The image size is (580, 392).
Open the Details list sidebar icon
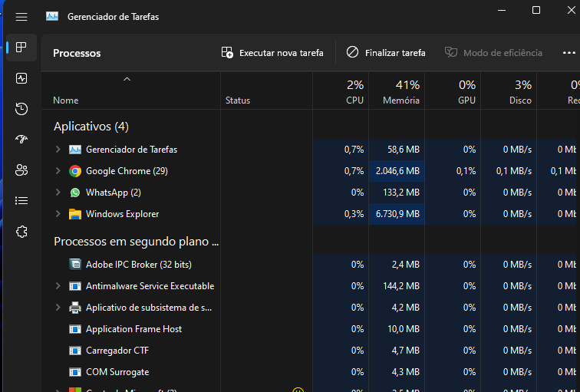[x=21, y=201]
